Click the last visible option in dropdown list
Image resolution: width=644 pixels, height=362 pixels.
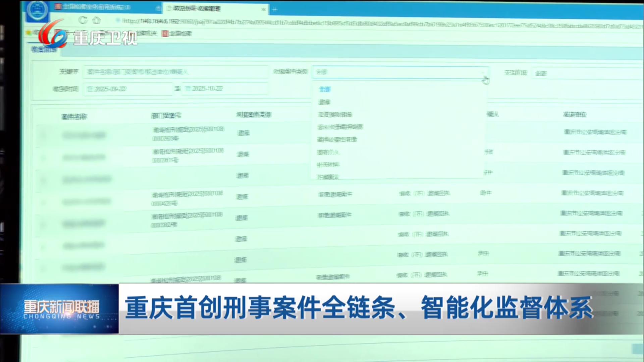pyautogui.click(x=328, y=177)
